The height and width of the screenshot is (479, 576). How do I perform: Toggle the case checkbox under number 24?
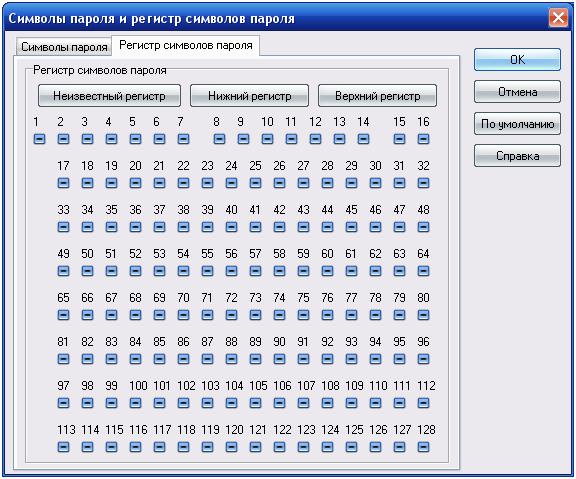231,183
